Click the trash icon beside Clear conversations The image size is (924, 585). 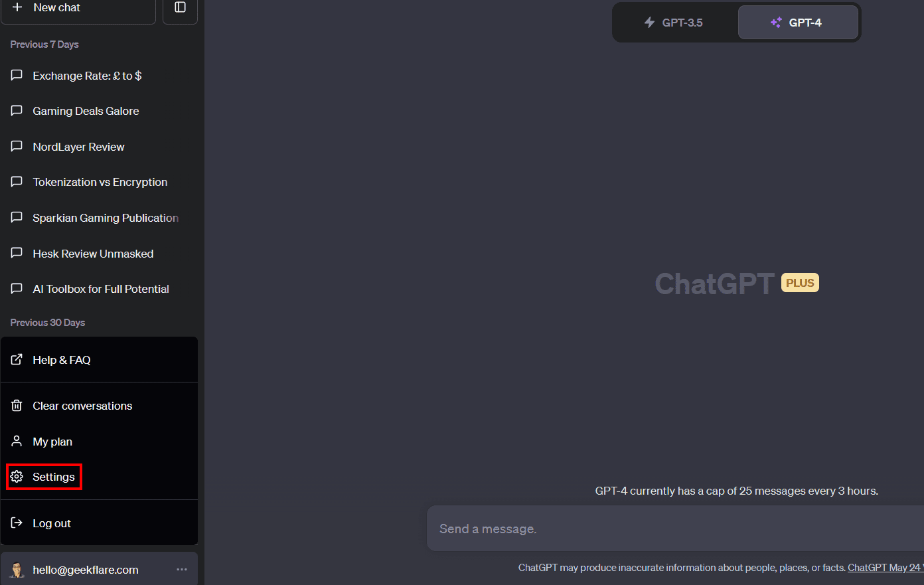point(16,405)
